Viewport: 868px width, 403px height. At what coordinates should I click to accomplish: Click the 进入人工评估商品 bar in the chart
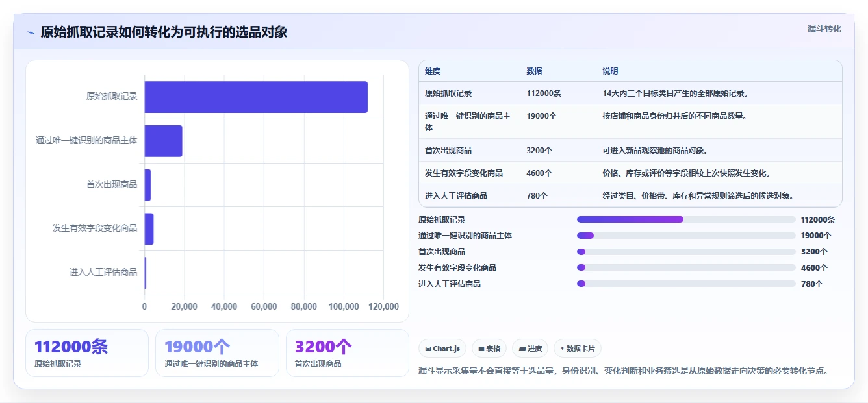(x=146, y=273)
